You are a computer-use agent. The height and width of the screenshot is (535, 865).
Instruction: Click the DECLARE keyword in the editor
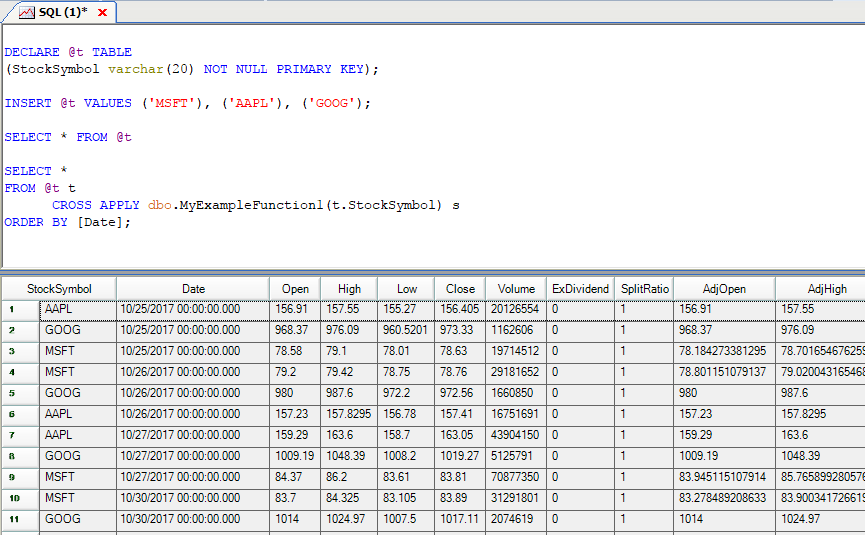click(32, 52)
